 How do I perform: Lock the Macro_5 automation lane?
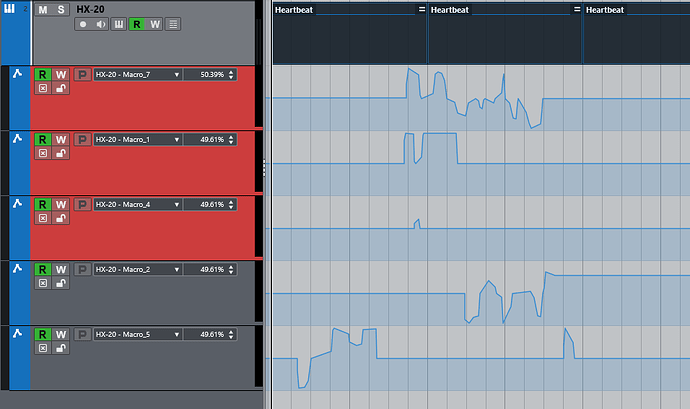pyautogui.click(x=61, y=348)
